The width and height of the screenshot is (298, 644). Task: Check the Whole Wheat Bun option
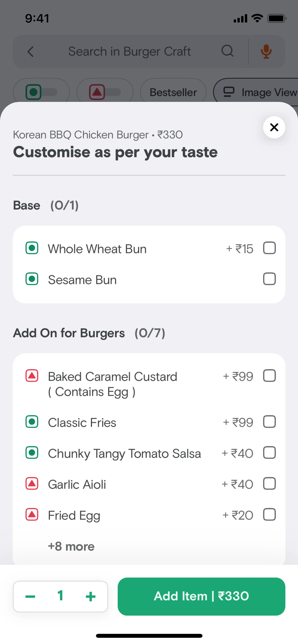269,248
